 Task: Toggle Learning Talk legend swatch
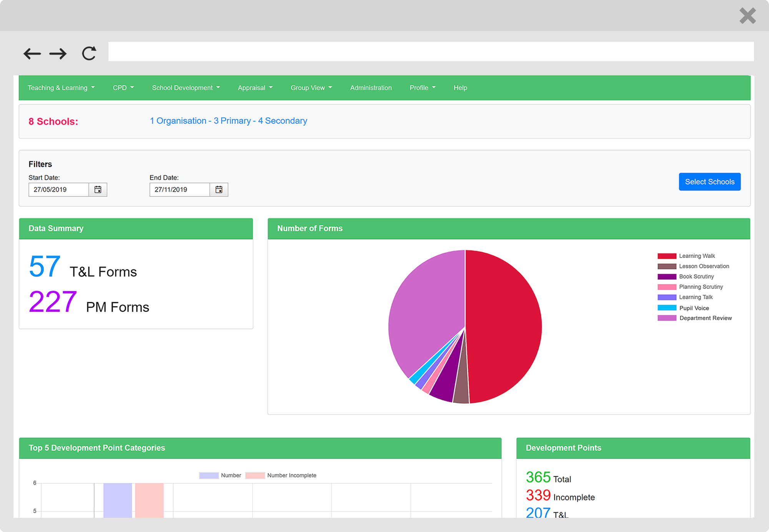[x=667, y=298]
